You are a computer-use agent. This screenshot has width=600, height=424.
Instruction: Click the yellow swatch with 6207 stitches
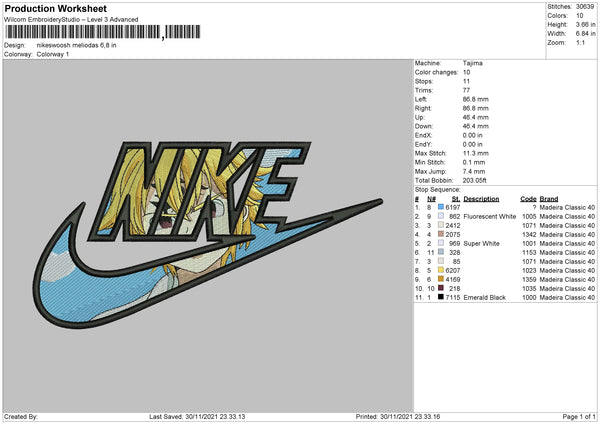pos(442,270)
